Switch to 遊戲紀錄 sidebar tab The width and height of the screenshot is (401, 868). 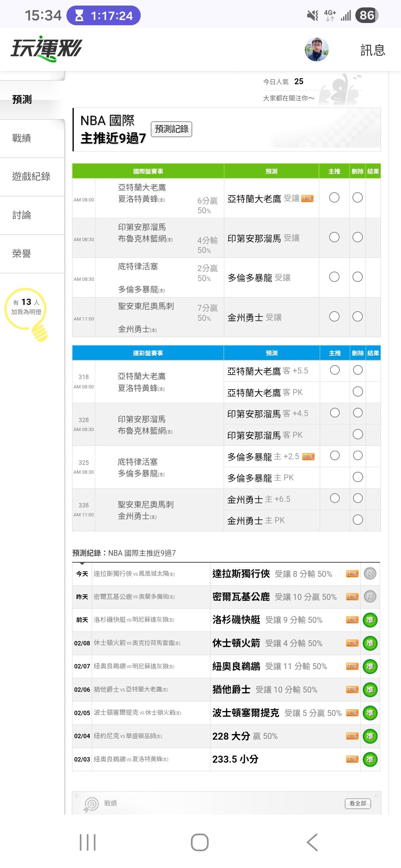[31, 177]
